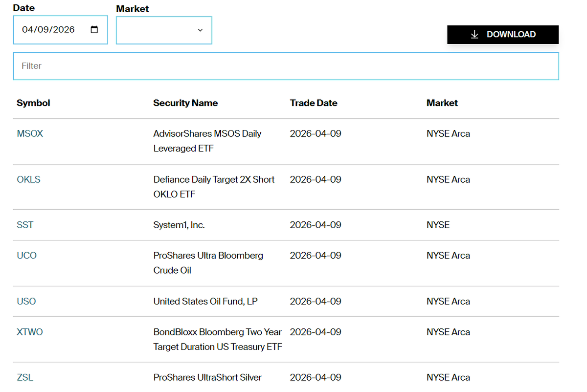The width and height of the screenshot is (587, 392).
Task: Open the OKLS symbol link
Action: 28,179
